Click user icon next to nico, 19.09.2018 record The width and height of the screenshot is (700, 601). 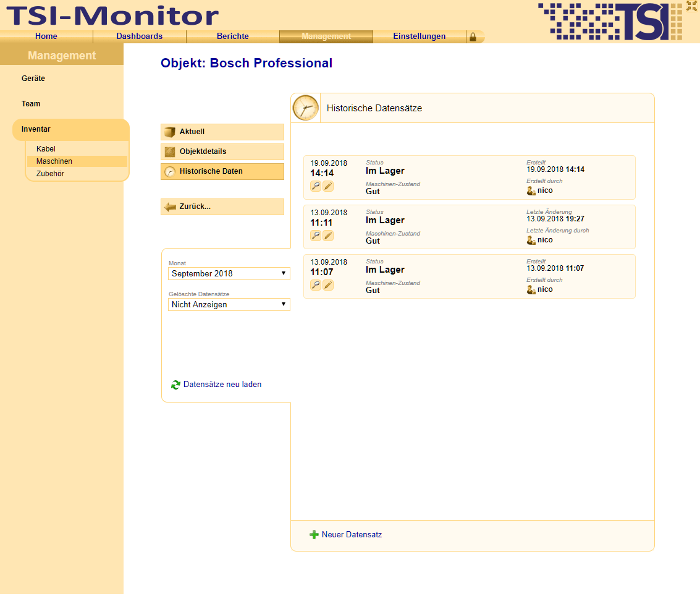tap(531, 191)
